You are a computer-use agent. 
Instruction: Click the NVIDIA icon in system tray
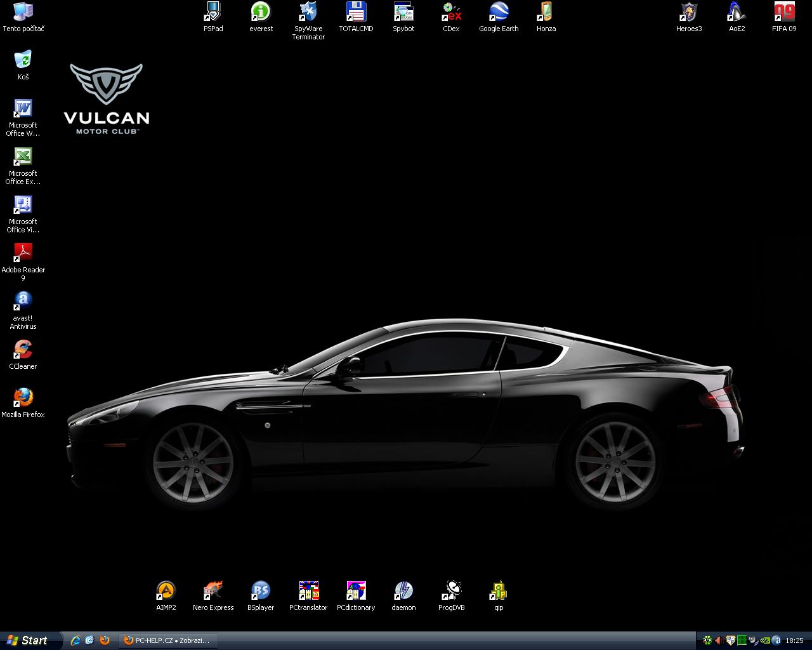[765, 640]
